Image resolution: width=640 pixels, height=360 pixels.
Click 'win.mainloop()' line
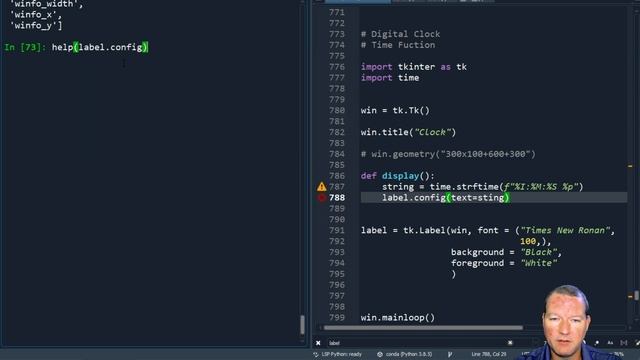click(398, 318)
